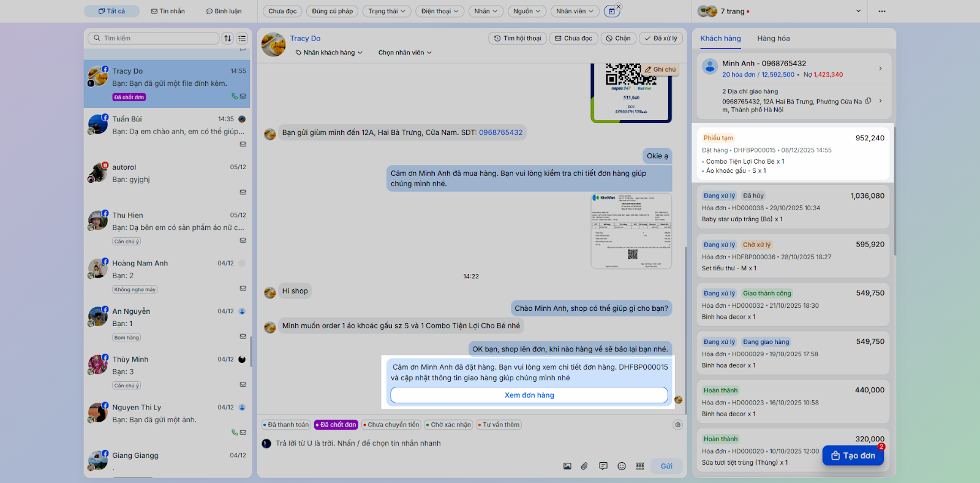Click the calendar date filter icon

(x=611, y=11)
